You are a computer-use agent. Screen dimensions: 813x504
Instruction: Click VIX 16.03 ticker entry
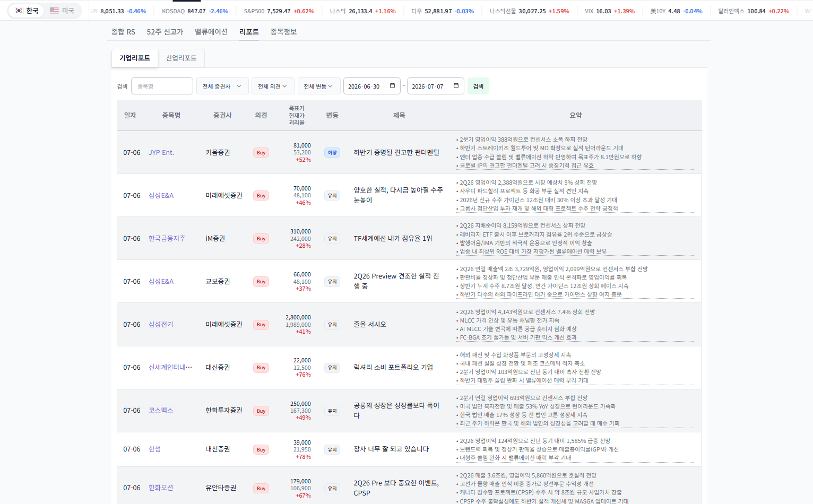click(609, 11)
